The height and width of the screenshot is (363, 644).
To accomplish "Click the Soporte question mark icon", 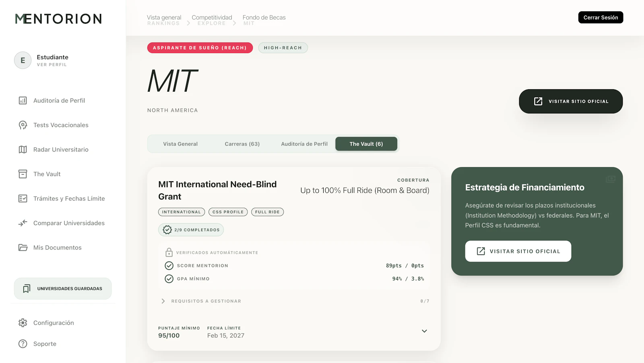I will 23,344.
